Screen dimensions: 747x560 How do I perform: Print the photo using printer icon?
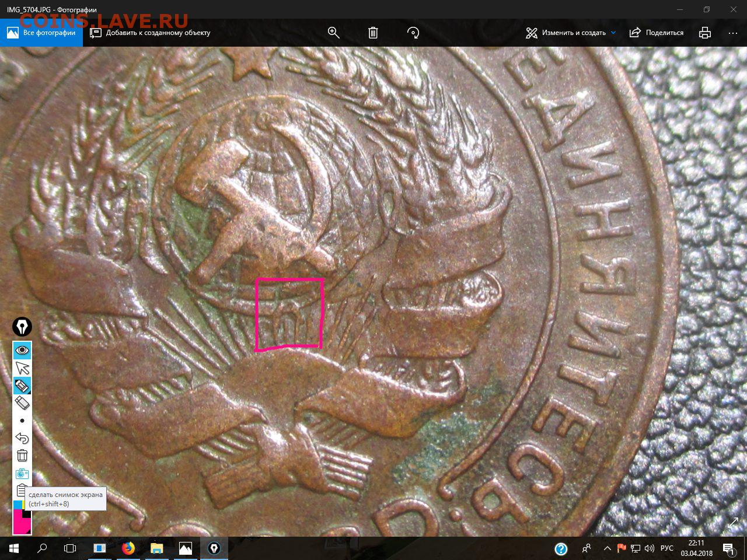(705, 33)
